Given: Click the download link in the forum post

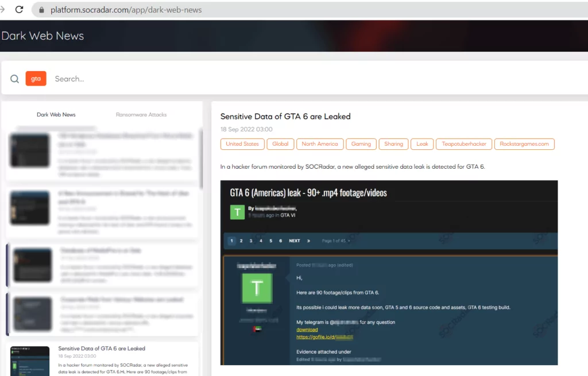Looking at the screenshot, I should coord(307,330).
